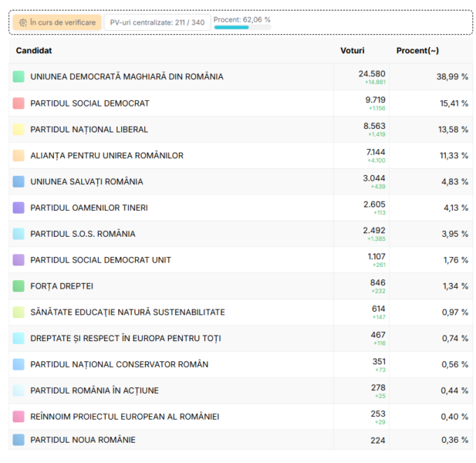Click yellow swatch for Partidul Național Liberal
476x463 pixels.
click(x=19, y=130)
